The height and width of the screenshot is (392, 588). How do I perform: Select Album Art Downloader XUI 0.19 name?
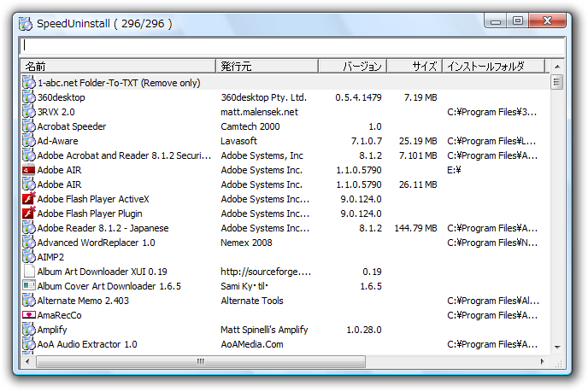point(103,272)
